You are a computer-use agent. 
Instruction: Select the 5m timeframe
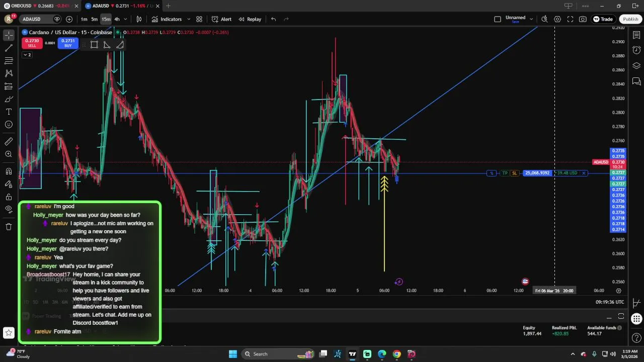94,19
